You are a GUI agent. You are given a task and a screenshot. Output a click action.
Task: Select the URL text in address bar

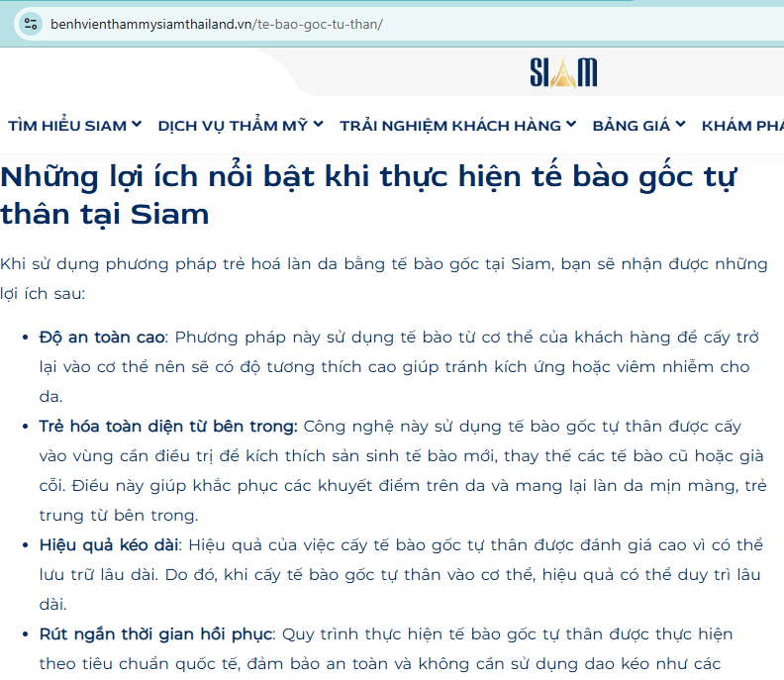point(217,24)
